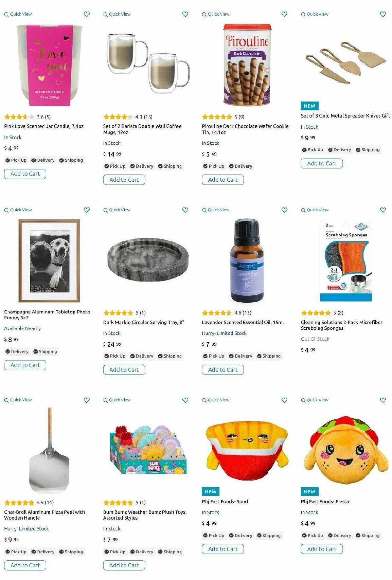This screenshot has width=392, height=580.
Task: Save Gold Metal Spreader Knives to favorites
Action: pos(383,14)
